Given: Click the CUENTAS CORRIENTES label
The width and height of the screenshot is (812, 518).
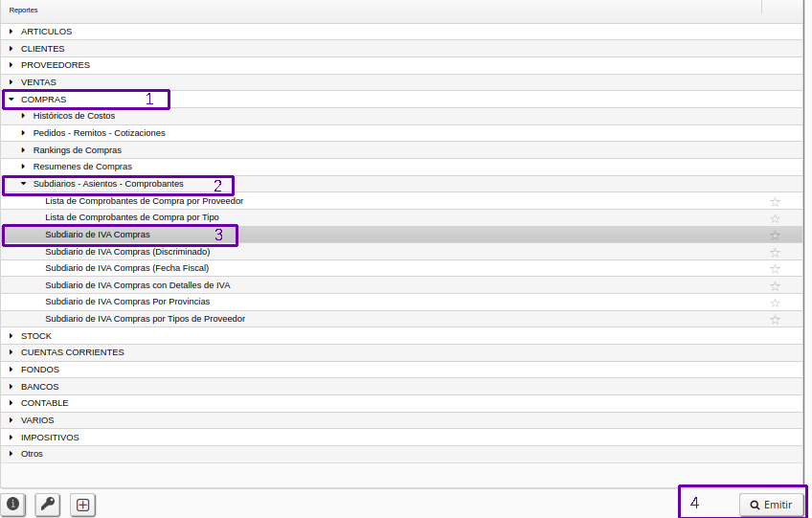Looking at the screenshot, I should 73,352.
